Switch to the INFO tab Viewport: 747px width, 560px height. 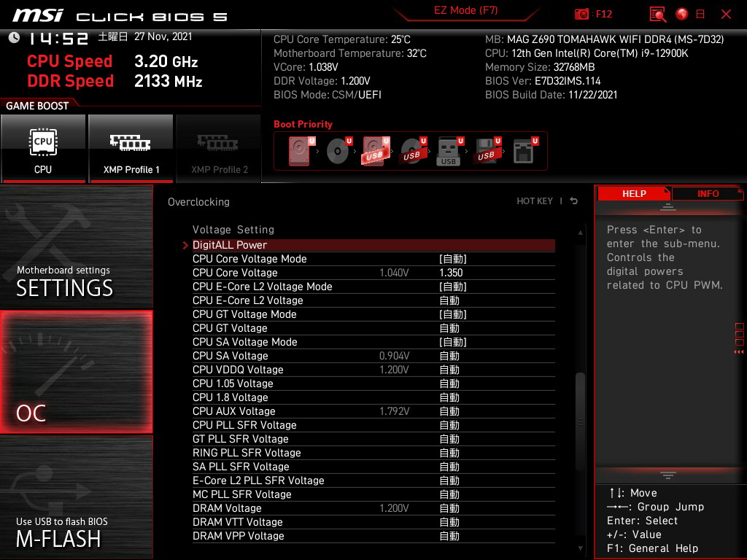tap(708, 194)
